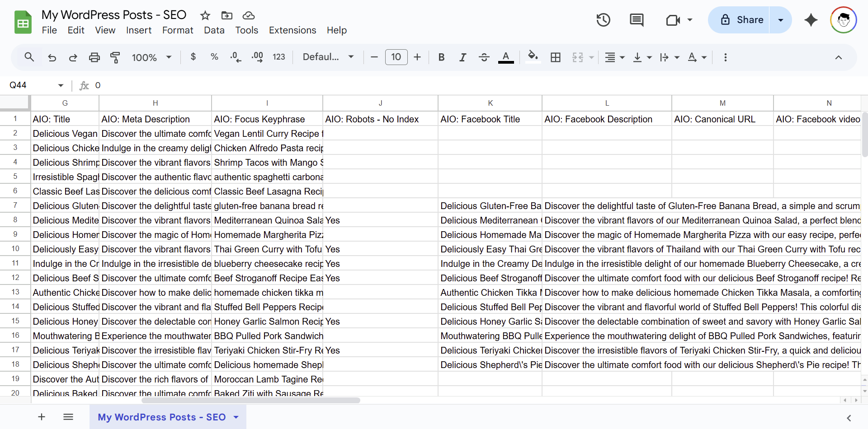Open the zoom 100% dropdown
The width and height of the screenshot is (868, 429).
pyautogui.click(x=151, y=57)
